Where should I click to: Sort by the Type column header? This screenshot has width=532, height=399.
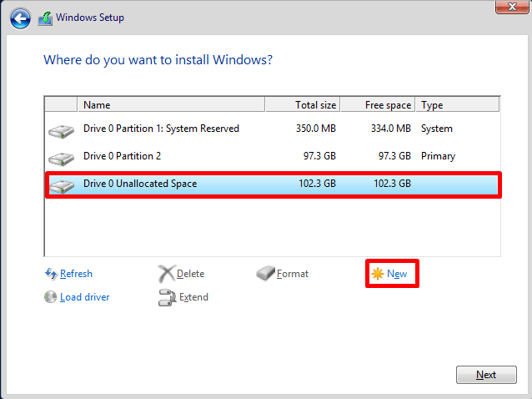point(457,105)
